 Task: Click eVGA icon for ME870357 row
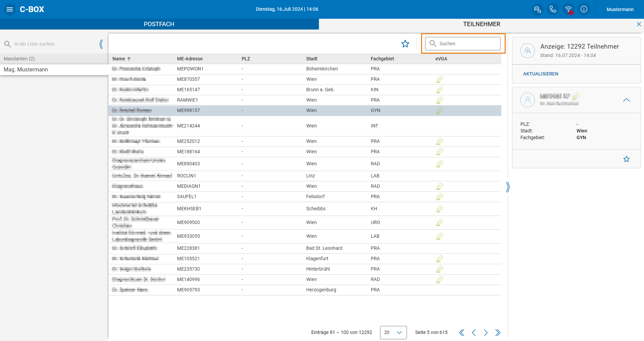tap(440, 79)
